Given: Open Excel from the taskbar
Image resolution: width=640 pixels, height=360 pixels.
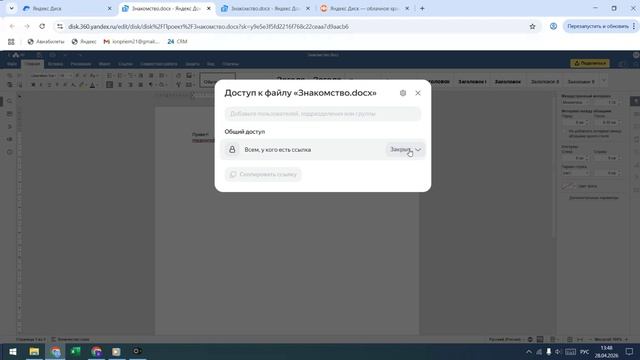Looking at the screenshot, I should click(76, 351).
